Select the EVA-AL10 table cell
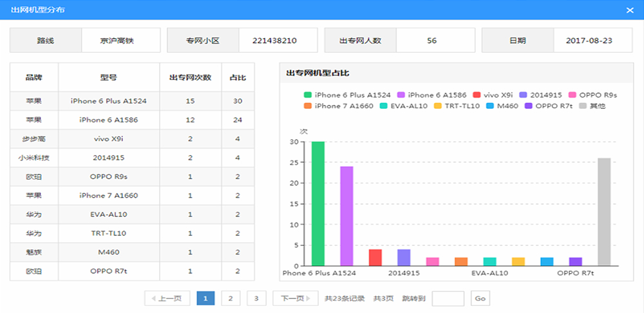 pyautogui.click(x=109, y=214)
